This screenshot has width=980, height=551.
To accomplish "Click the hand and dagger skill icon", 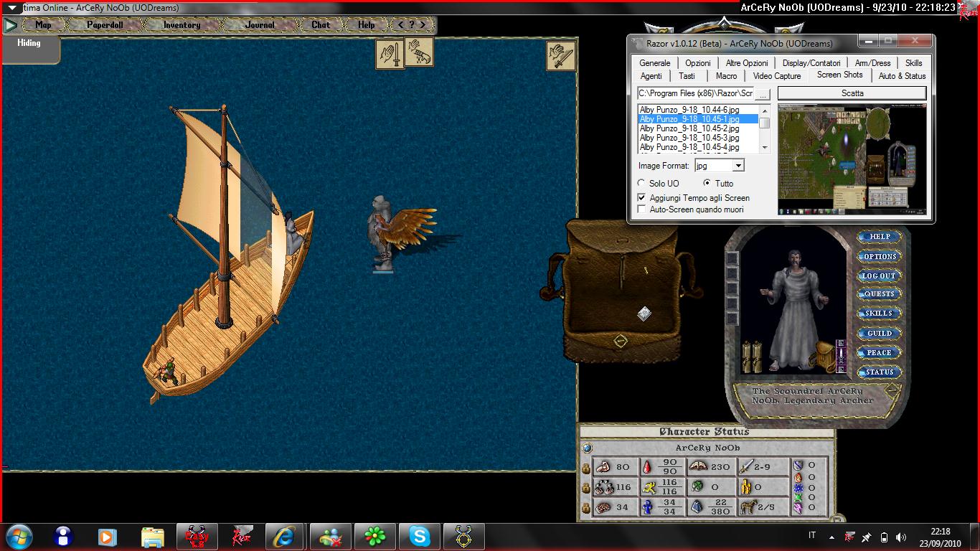I will pyautogui.click(x=390, y=55).
